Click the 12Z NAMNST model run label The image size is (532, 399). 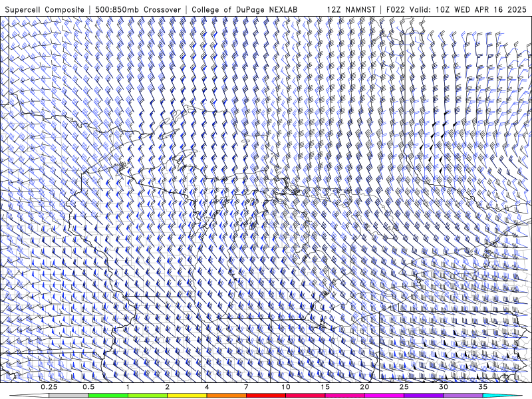[351, 9]
